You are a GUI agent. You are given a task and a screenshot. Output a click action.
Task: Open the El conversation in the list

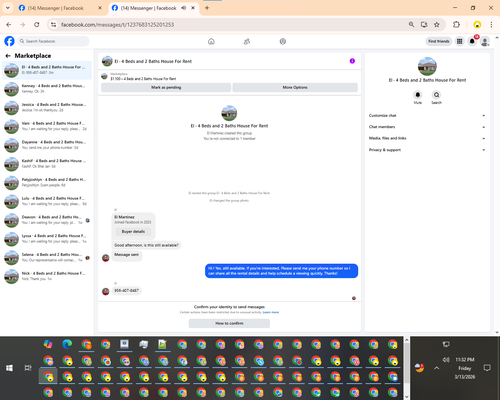point(47,70)
